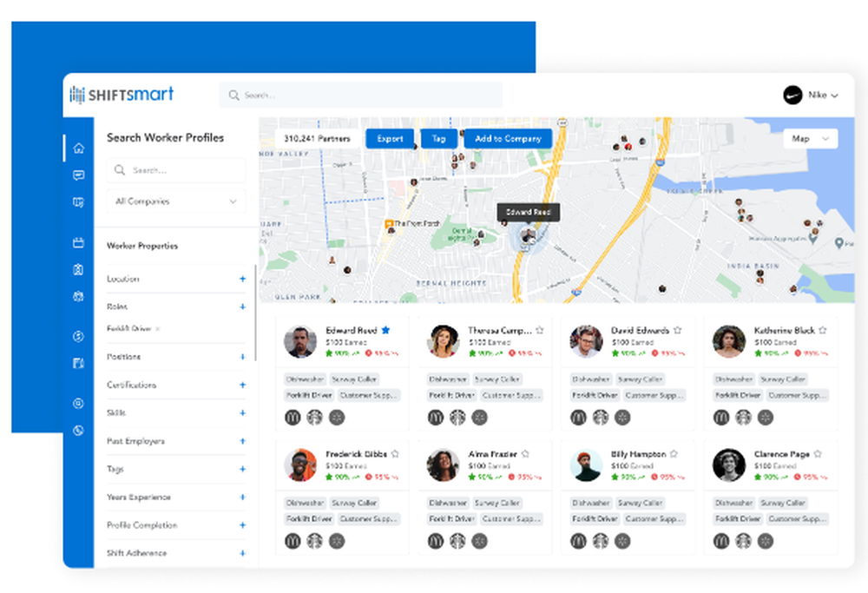Open the Messages icon in the sidebar

pyautogui.click(x=78, y=175)
